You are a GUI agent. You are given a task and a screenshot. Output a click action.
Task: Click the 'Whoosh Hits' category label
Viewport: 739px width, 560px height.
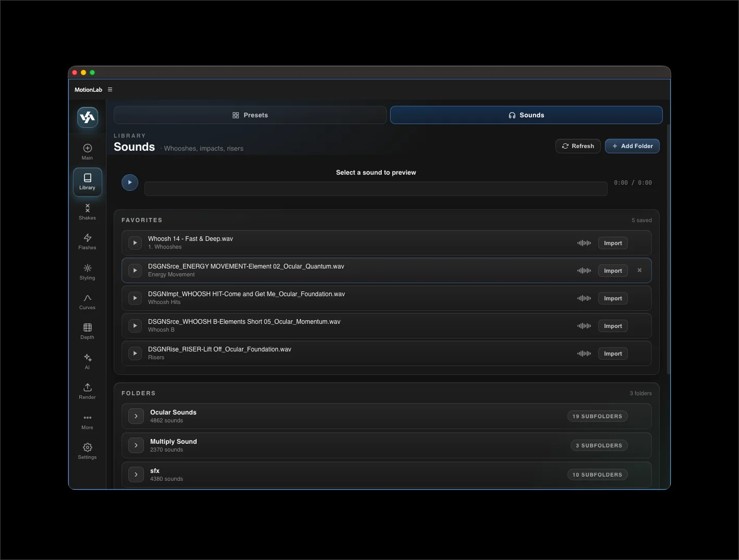tap(164, 302)
